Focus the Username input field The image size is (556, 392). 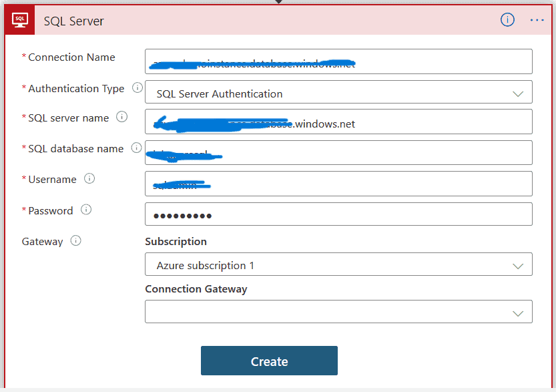338,184
